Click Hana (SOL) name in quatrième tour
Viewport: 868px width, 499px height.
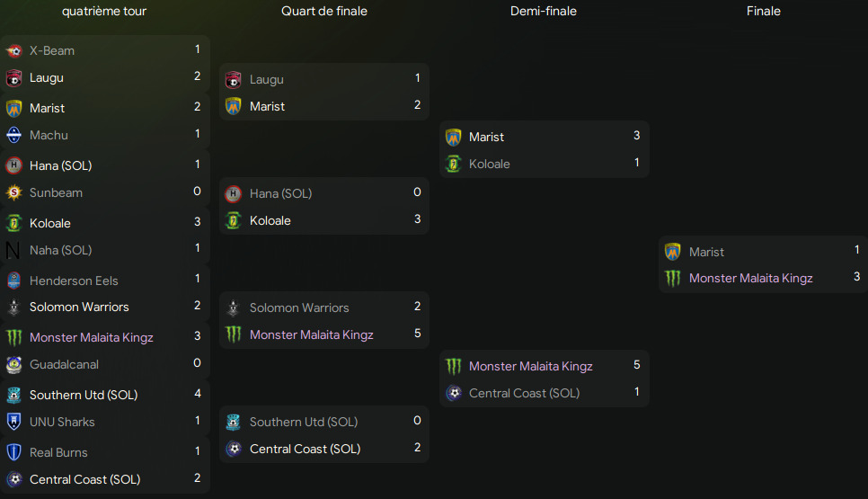(60, 165)
